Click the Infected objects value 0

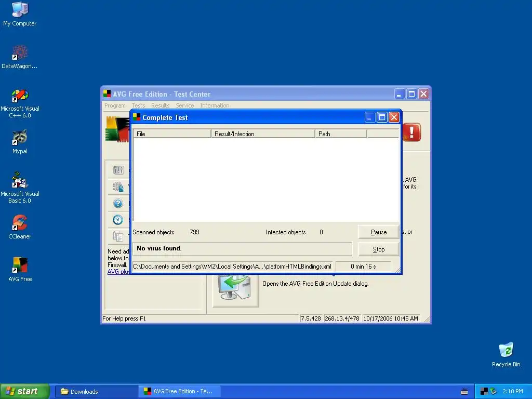pyautogui.click(x=321, y=232)
